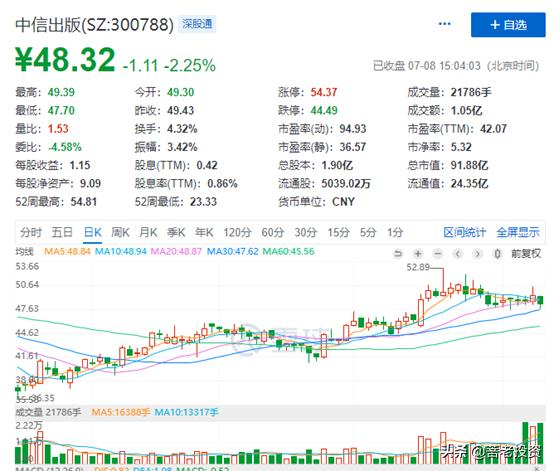Click the 52周最高 value 54.81
Image resolution: width=554 pixels, height=471 pixels.
click(x=84, y=202)
